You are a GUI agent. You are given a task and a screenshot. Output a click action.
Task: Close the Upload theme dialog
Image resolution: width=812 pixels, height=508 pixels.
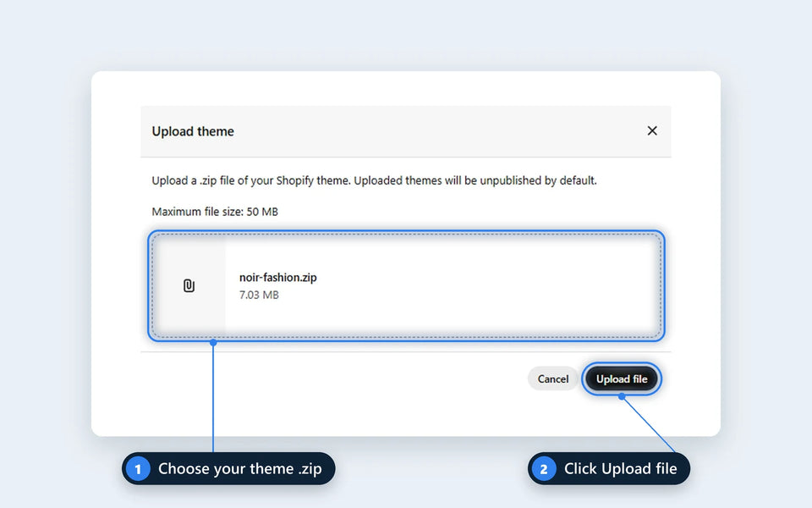[652, 130]
